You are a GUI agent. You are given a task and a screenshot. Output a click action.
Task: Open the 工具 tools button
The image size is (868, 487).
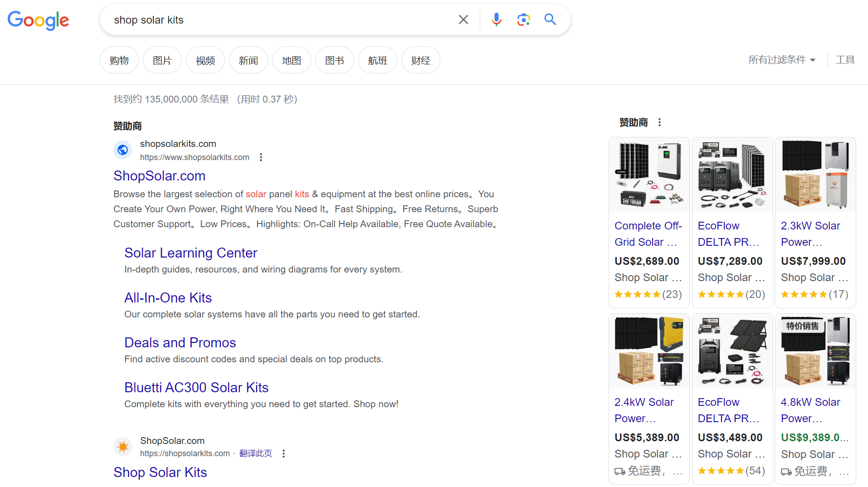[x=845, y=60]
